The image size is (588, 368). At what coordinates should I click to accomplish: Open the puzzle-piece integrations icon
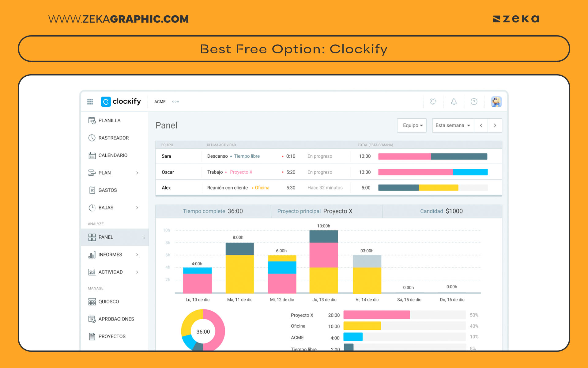point(433,102)
